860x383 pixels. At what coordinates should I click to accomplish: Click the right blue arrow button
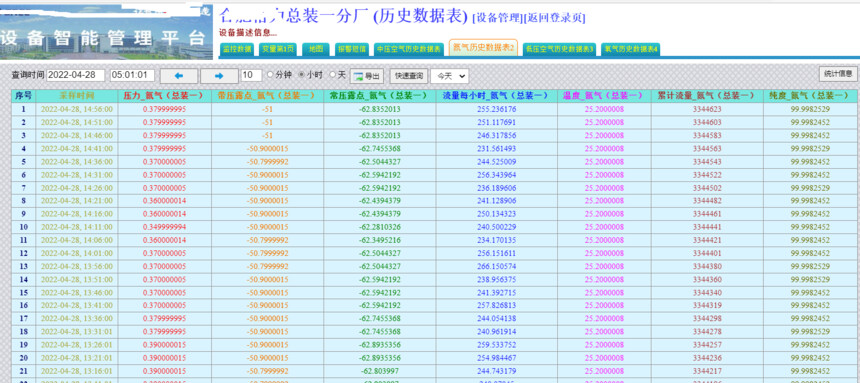[219, 76]
